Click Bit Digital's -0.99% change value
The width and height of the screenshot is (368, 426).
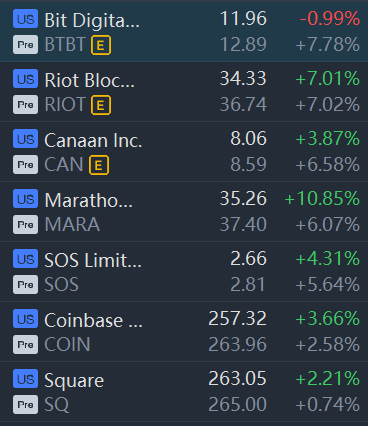coord(330,19)
